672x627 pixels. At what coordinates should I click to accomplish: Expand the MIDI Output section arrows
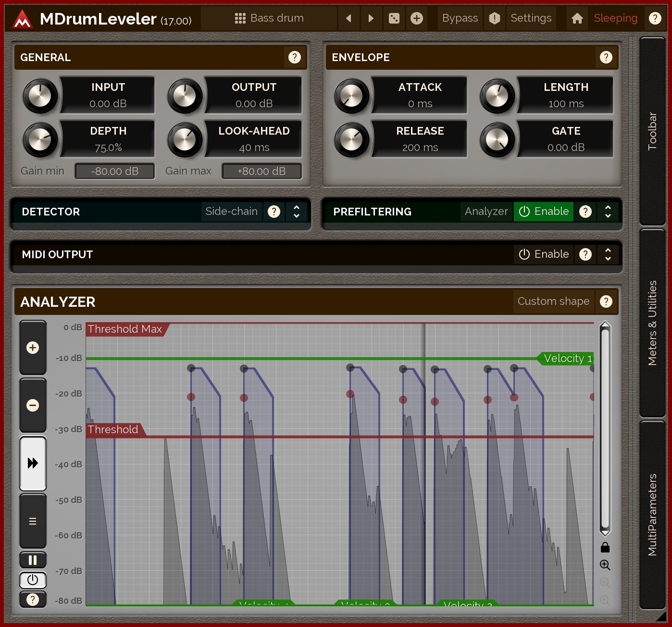[608, 254]
